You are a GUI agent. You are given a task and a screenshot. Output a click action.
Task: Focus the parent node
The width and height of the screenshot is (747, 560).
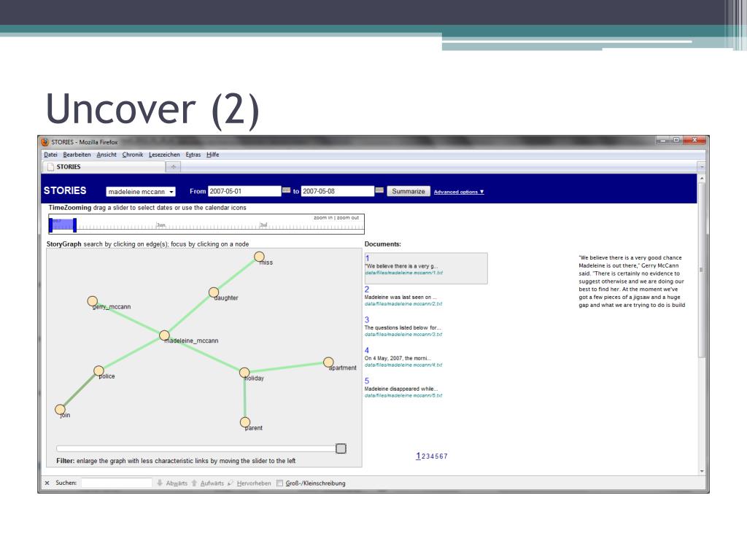click(245, 422)
